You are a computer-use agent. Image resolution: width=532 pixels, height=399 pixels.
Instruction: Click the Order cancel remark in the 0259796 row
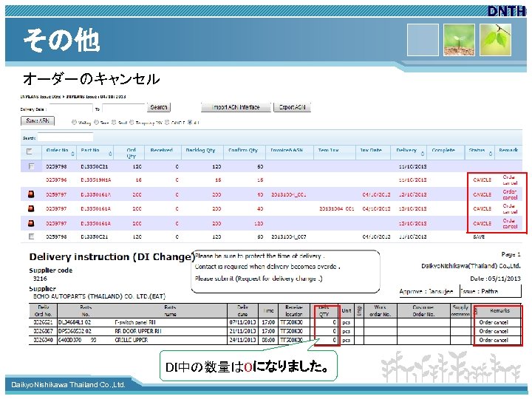click(x=510, y=180)
